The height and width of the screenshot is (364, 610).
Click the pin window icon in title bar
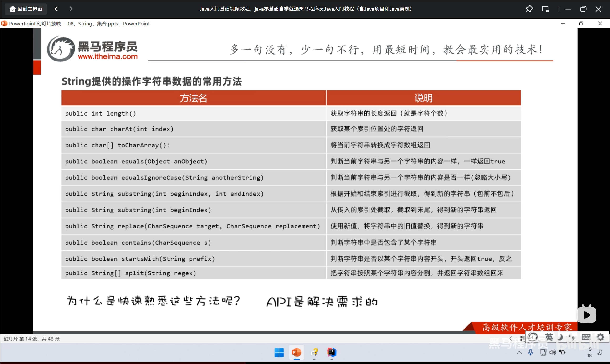click(529, 9)
